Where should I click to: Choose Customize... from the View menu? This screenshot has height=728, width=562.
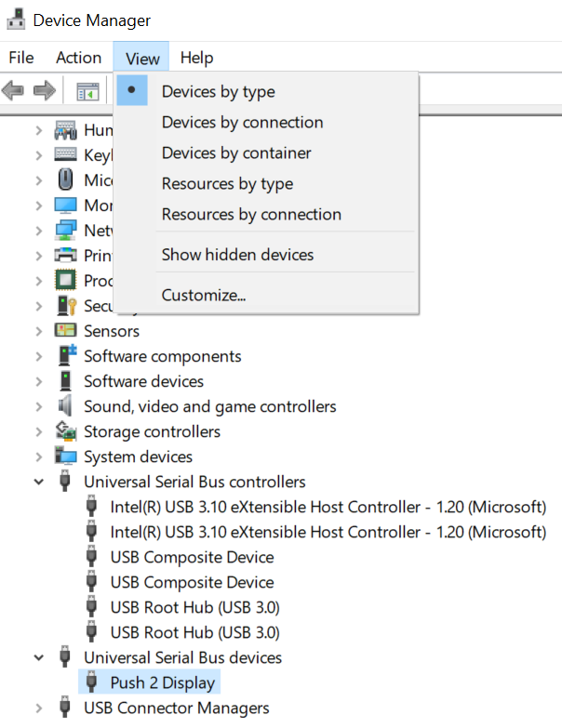tap(203, 296)
